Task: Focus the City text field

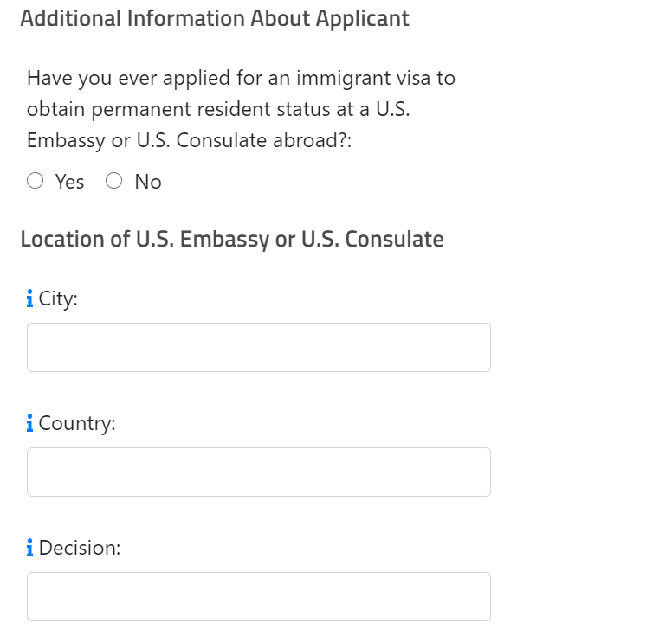Action: point(259,347)
